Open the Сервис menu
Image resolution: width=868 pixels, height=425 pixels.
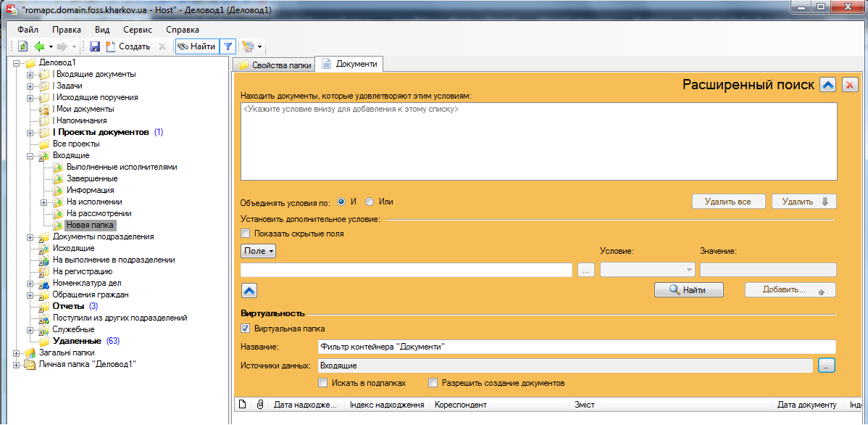coord(136,30)
